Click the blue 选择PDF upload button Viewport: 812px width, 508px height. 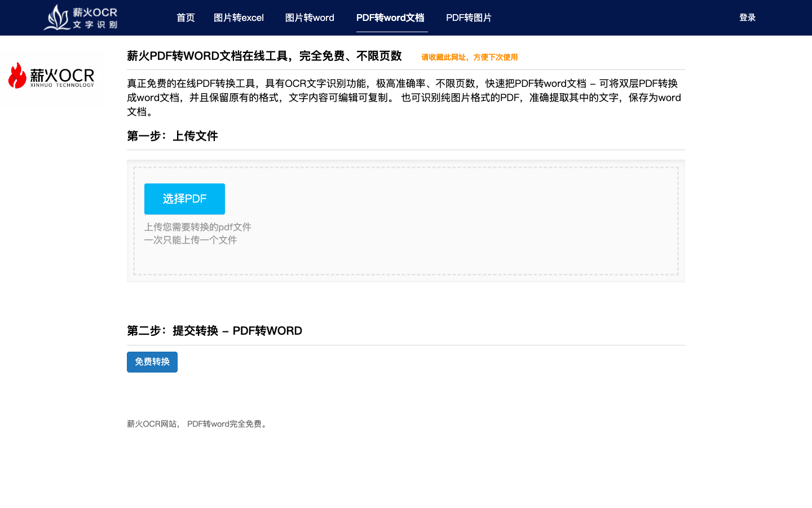point(184,199)
